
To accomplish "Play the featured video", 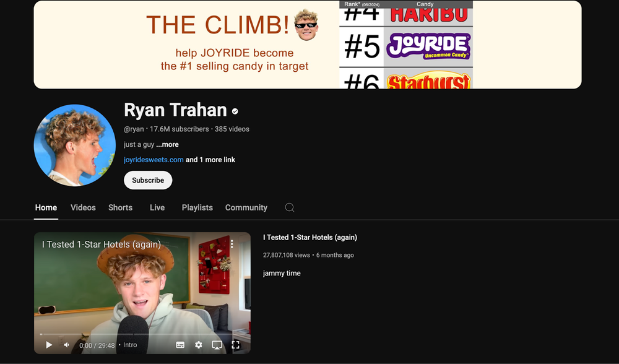I will (49, 345).
